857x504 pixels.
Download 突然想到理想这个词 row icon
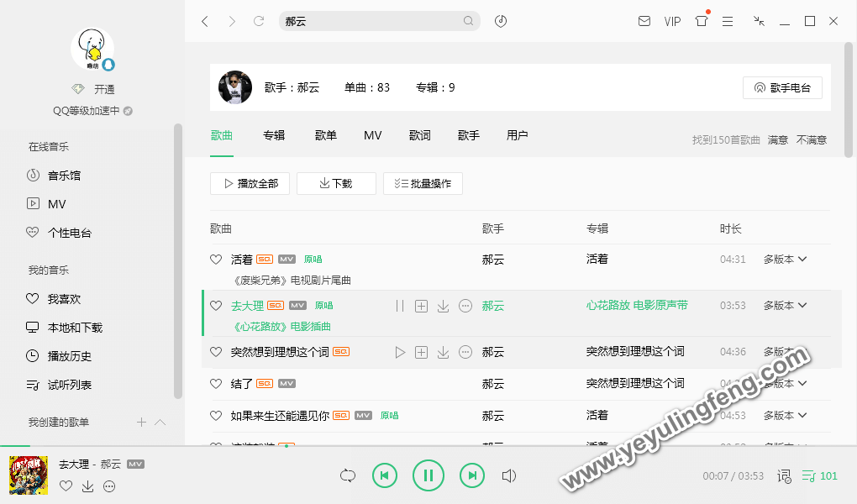coord(444,353)
